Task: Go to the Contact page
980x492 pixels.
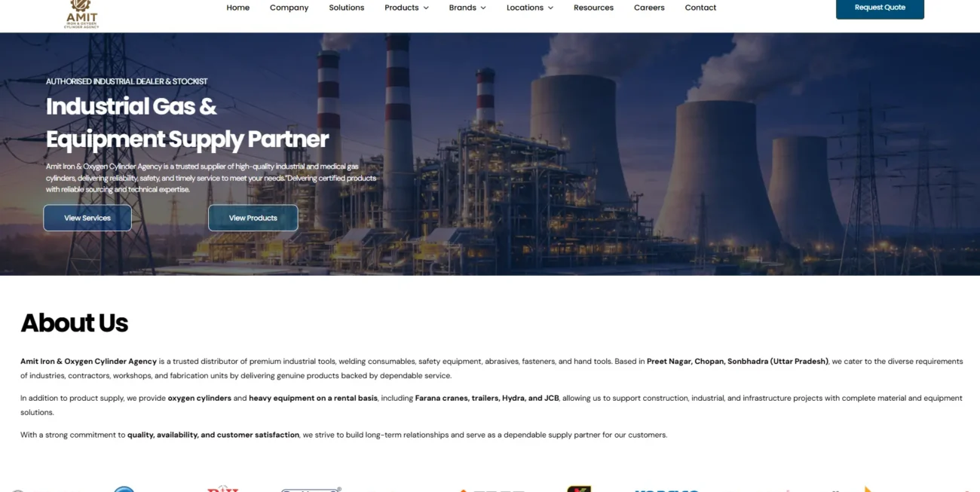Action: [x=700, y=8]
